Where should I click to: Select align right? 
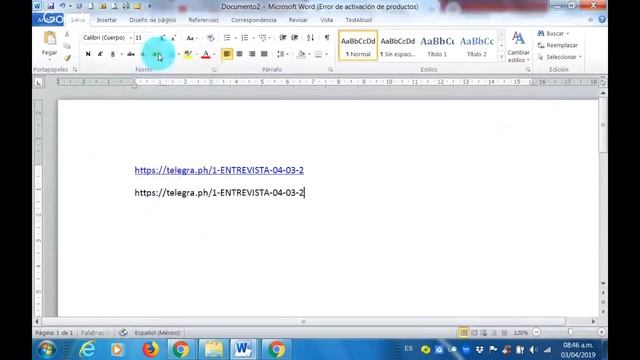pos(252,54)
